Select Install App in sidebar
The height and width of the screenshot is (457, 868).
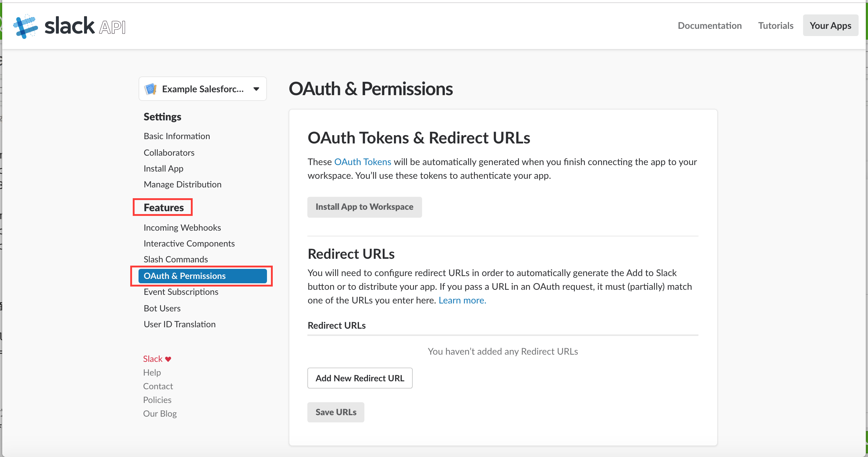point(163,169)
